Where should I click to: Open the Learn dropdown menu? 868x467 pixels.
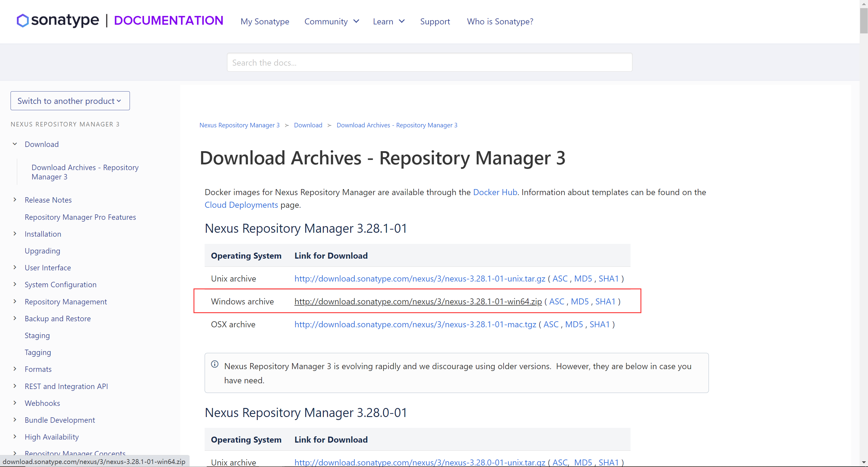point(388,22)
